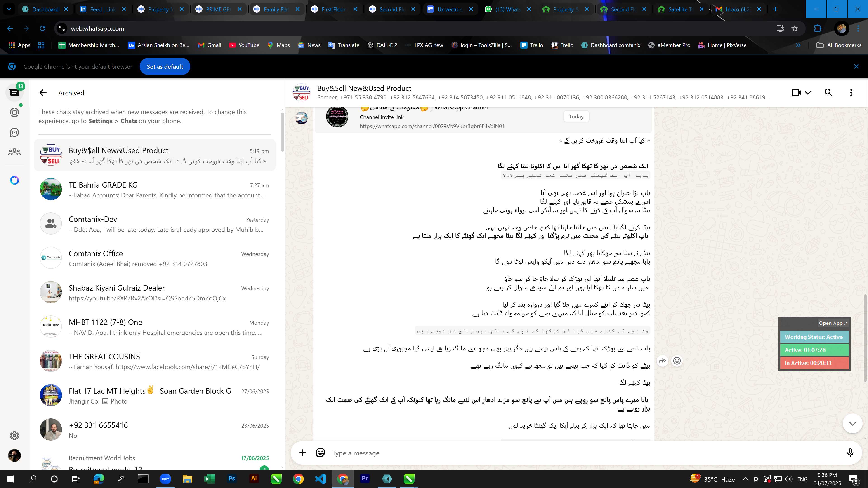Open Flat 17 Lac MT Heights chat
Screen dimensions: 868x488
click(x=155, y=396)
